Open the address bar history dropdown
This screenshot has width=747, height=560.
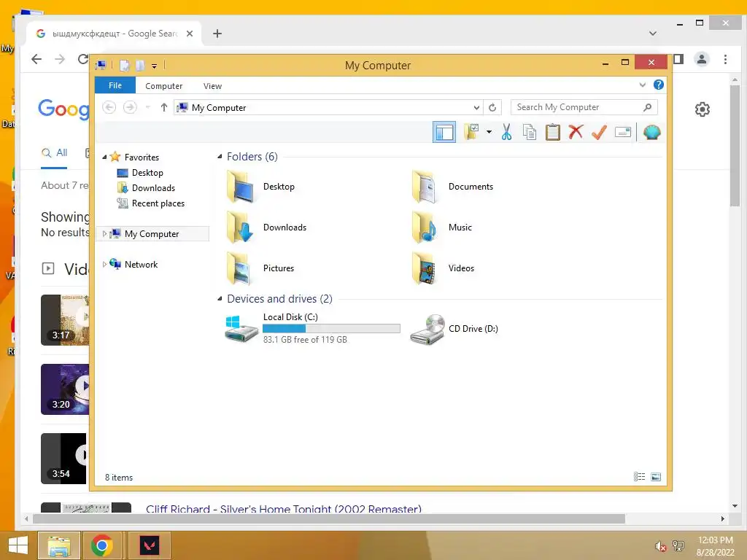pyautogui.click(x=476, y=108)
